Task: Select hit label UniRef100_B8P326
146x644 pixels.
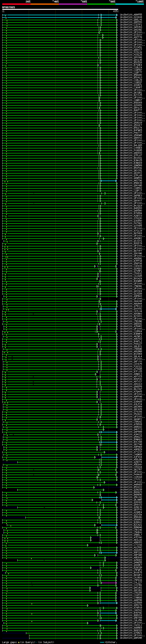Action: (x=131, y=552)
